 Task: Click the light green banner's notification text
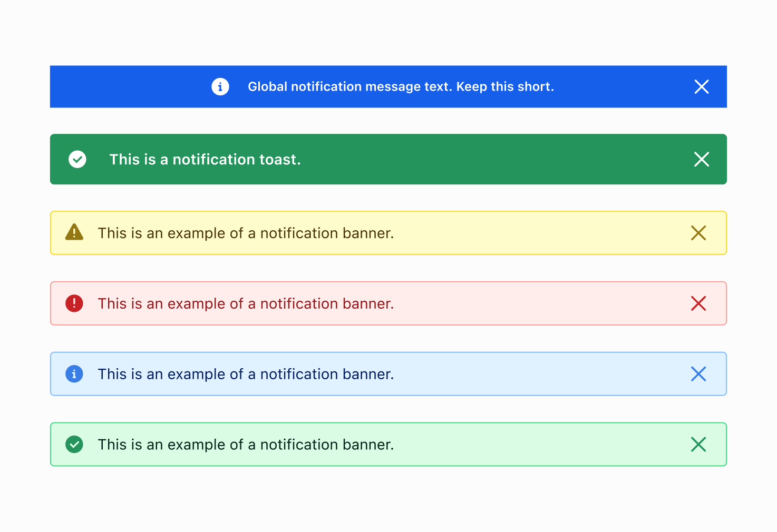click(x=246, y=445)
